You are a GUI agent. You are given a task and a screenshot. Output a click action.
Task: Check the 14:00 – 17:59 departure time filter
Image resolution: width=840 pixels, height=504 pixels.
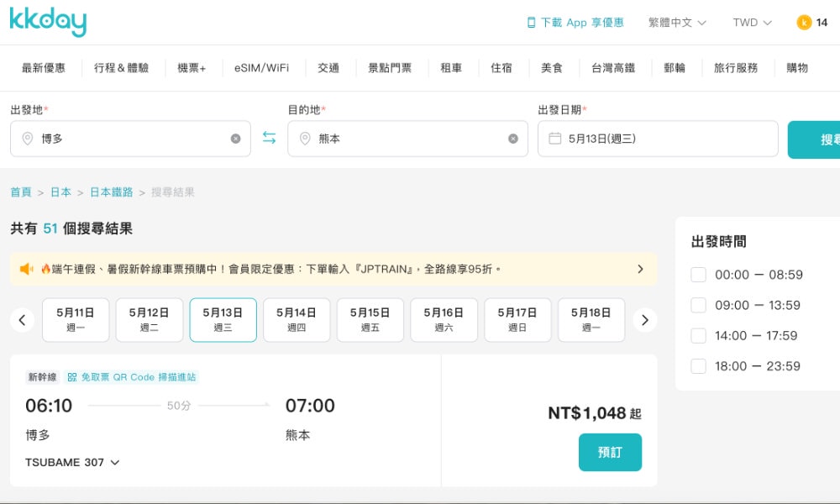(x=699, y=336)
